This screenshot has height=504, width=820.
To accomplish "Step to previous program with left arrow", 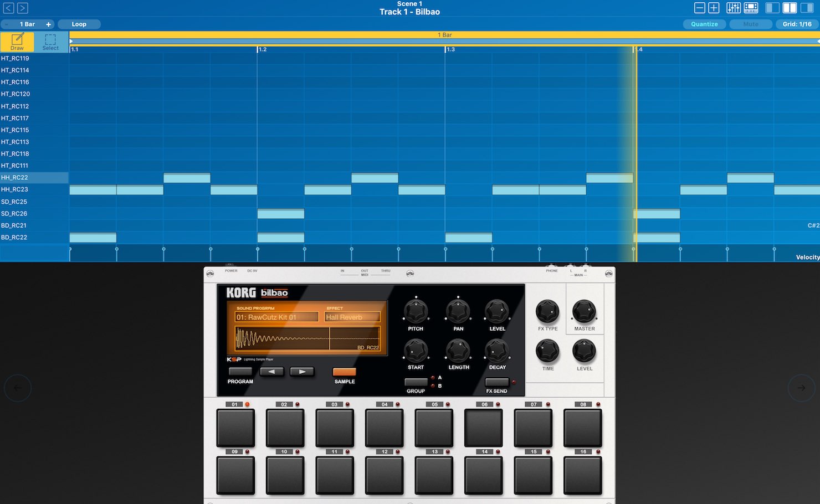I will 271,372.
